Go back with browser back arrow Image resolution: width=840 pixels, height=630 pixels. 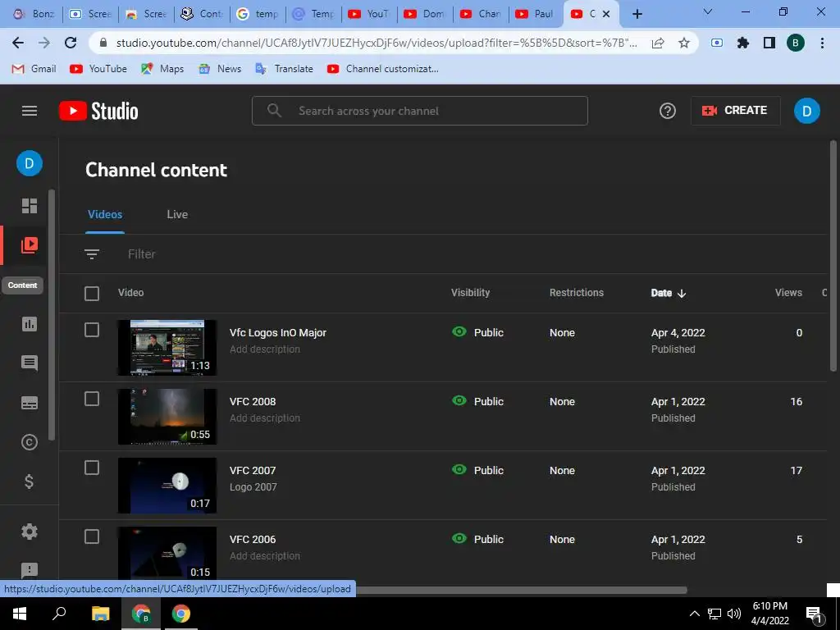click(18, 43)
